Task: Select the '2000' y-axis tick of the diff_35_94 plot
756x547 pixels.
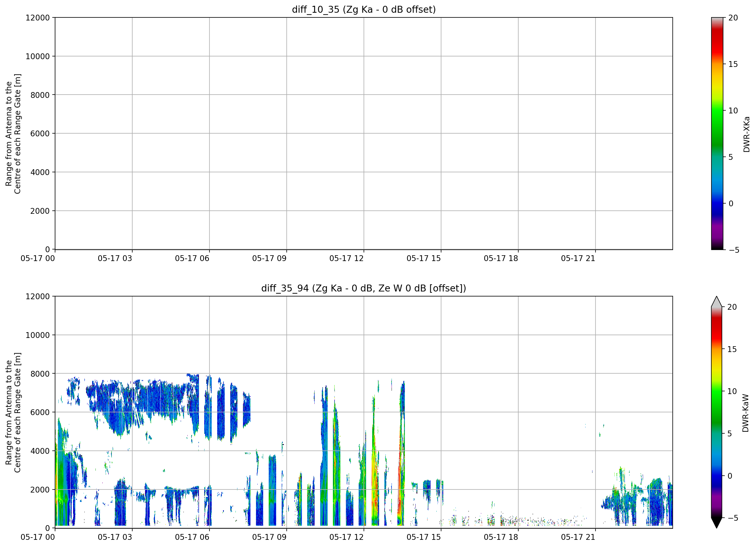Action: pos(40,490)
